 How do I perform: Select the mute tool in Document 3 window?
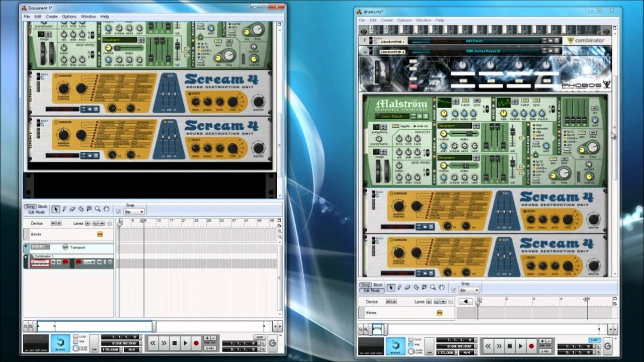pyautogui.click(x=89, y=209)
